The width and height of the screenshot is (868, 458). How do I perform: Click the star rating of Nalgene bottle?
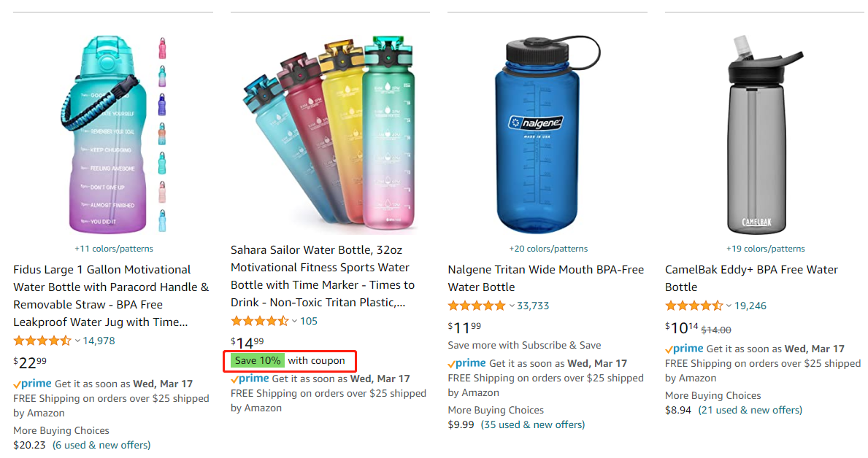[x=477, y=306]
